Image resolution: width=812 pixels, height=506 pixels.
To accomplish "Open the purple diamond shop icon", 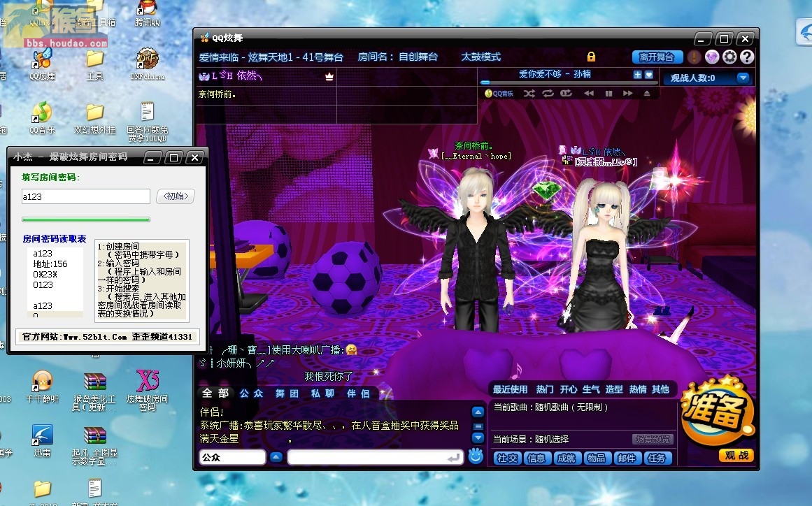I will [711, 57].
